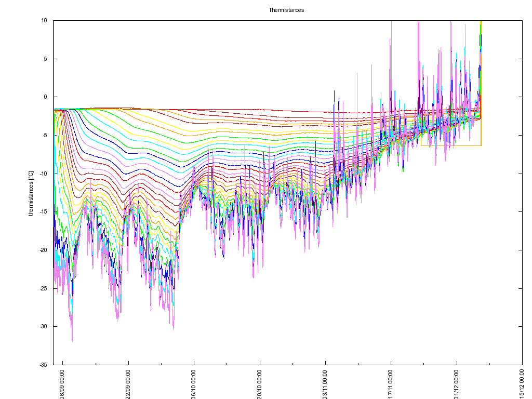Click the -5 y-axis tick label
532x399 pixels.
click(45, 135)
